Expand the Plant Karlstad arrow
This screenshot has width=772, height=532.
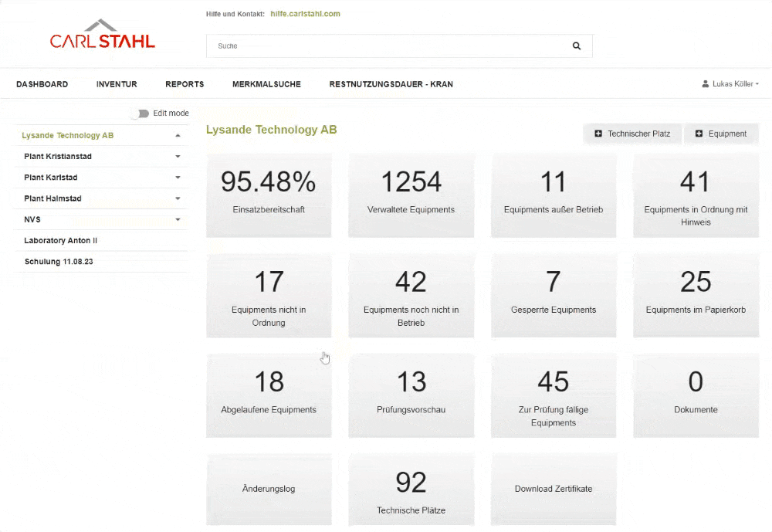178,178
